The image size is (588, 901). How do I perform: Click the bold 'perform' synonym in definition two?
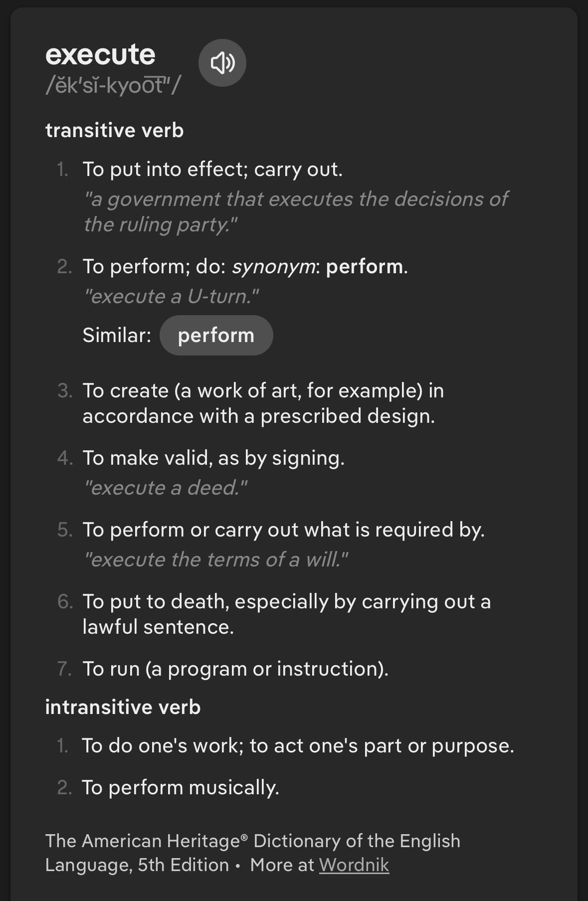pos(364,267)
